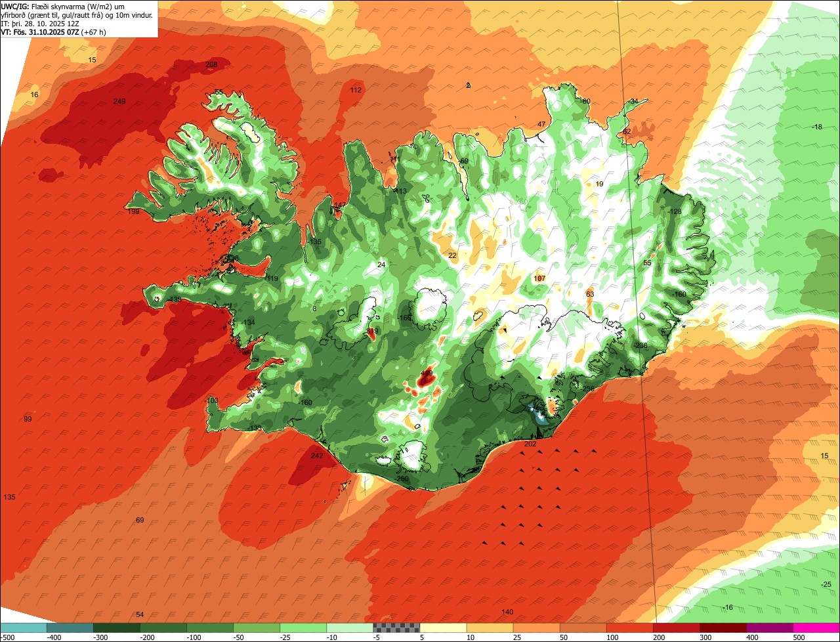Click the map value -25 at right edge
The width and height of the screenshot is (840, 642).
pos(826,584)
